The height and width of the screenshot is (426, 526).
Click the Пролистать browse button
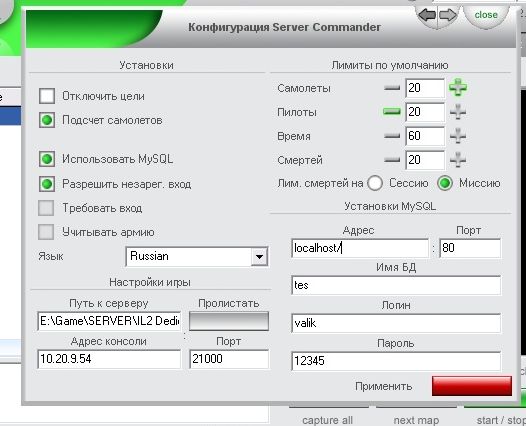click(x=229, y=321)
